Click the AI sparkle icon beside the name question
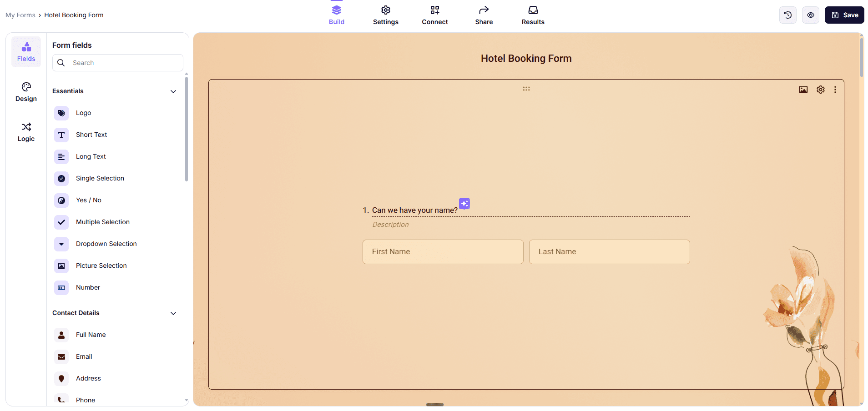 pyautogui.click(x=464, y=204)
